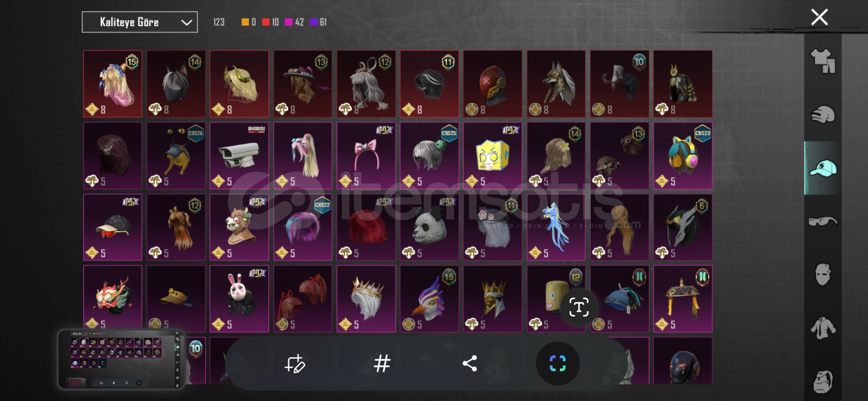Screen dimensions: 868x401
Task: Tap the scroll capture icon
Action: 558,363
